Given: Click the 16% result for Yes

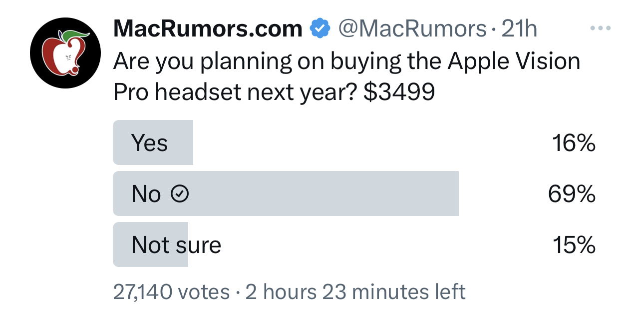Looking at the screenshot, I should [x=574, y=143].
